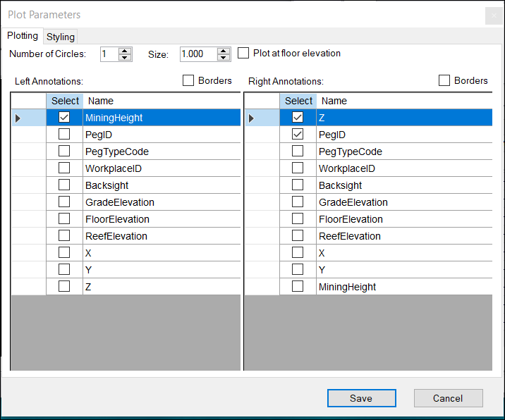
Task: Cancel the dialog
Action: pyautogui.click(x=448, y=398)
